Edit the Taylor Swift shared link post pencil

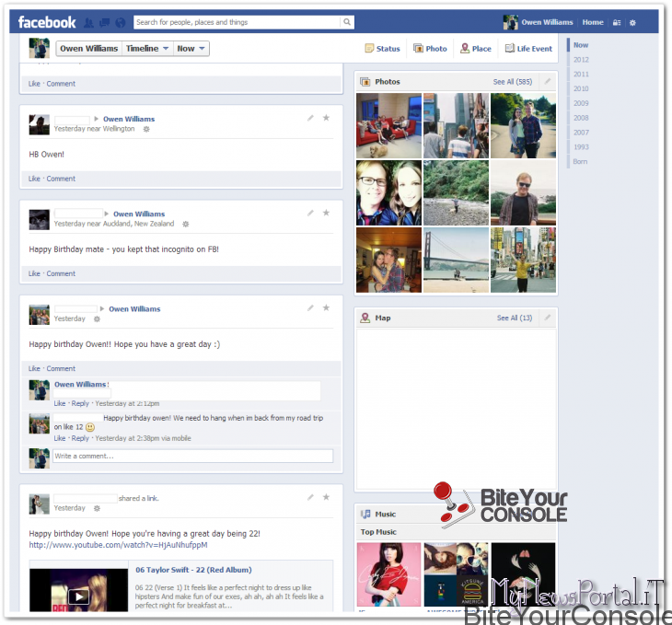tap(310, 498)
